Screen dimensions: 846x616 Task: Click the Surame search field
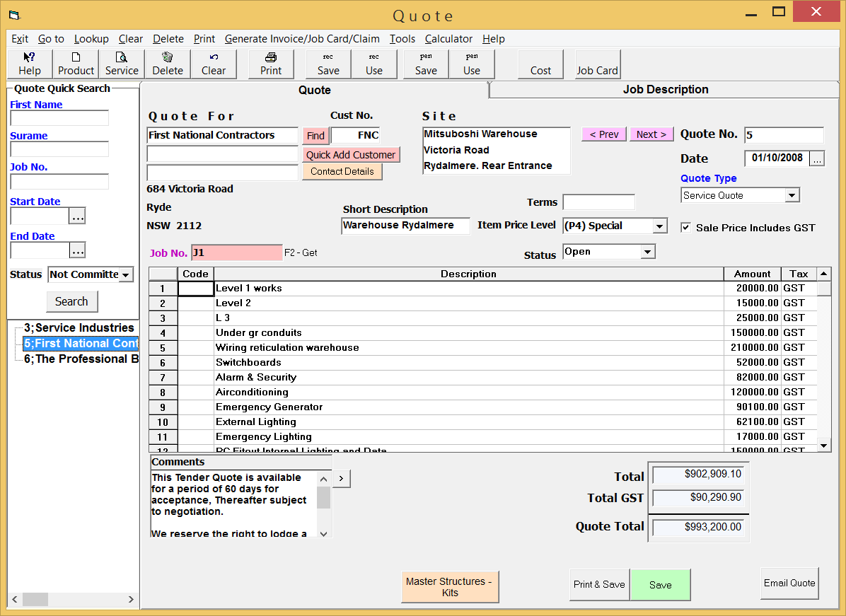coord(59,149)
